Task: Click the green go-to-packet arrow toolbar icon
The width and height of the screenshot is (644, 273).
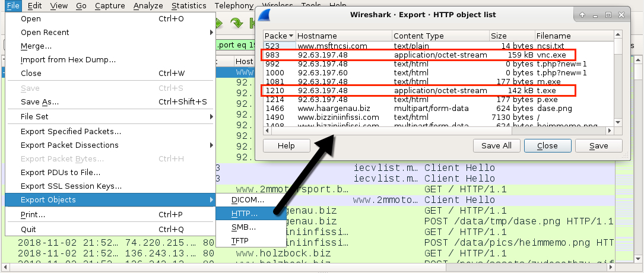Action: coord(237,23)
